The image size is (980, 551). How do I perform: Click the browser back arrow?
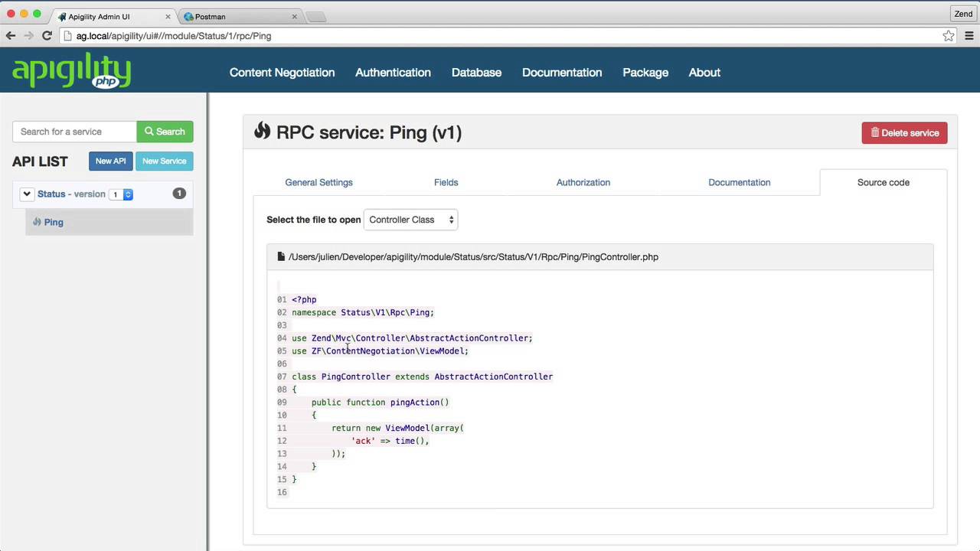[x=11, y=36]
